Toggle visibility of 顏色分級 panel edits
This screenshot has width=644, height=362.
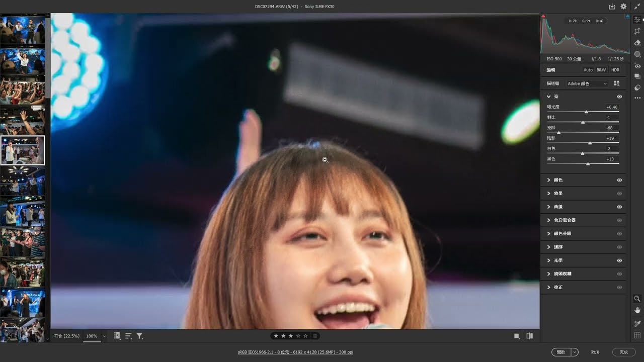click(619, 234)
